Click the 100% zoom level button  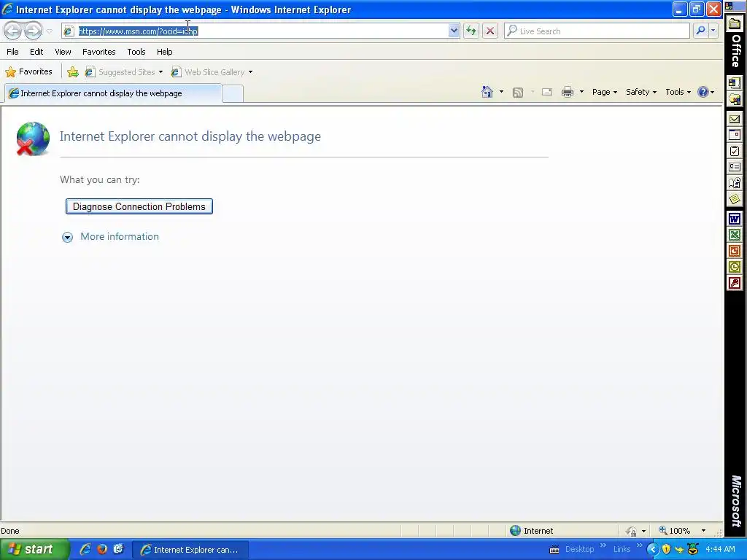pos(675,531)
